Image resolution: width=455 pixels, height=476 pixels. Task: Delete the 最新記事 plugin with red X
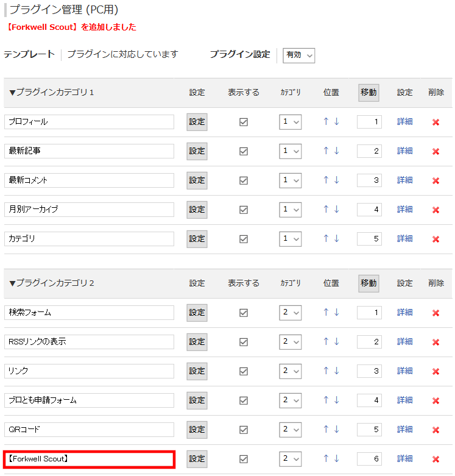(x=436, y=151)
